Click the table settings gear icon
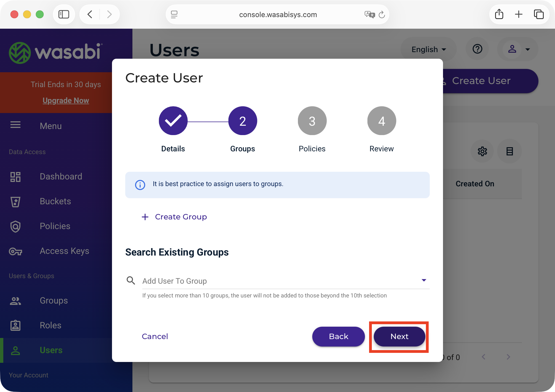Screen dimensions: 555x392 [482, 151]
